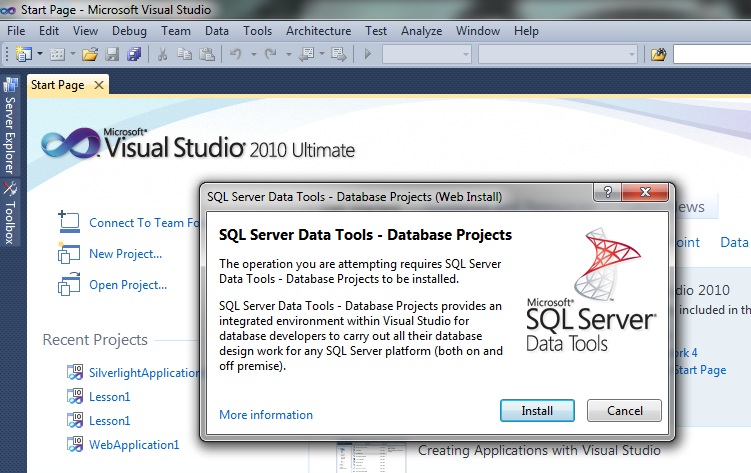Open the Debug menu
Screen dimensions: 751x473
(129, 31)
